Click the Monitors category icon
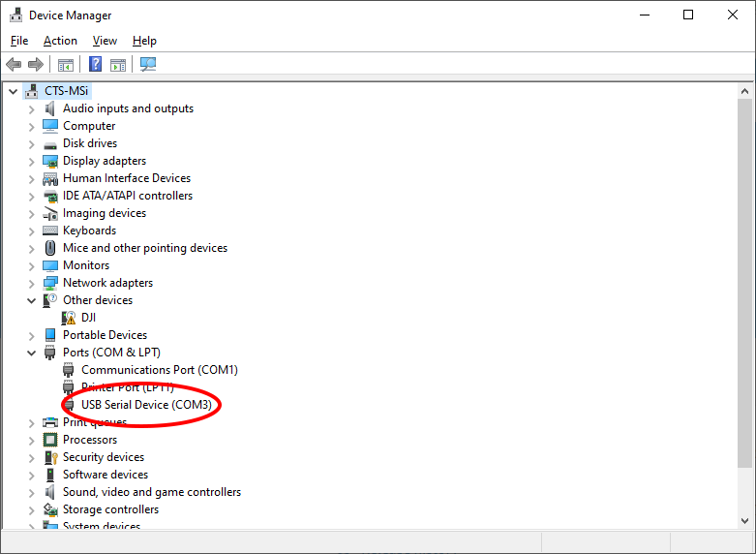This screenshot has width=756, height=554. click(x=50, y=265)
